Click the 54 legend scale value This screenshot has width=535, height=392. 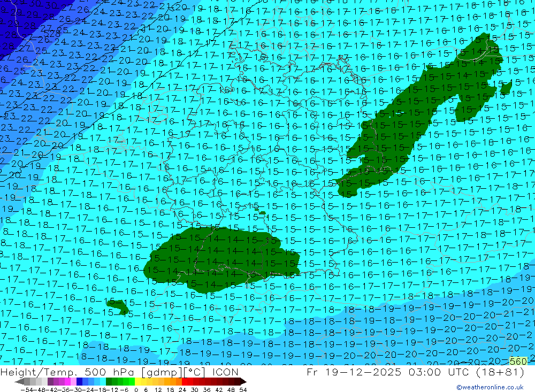click(243, 390)
